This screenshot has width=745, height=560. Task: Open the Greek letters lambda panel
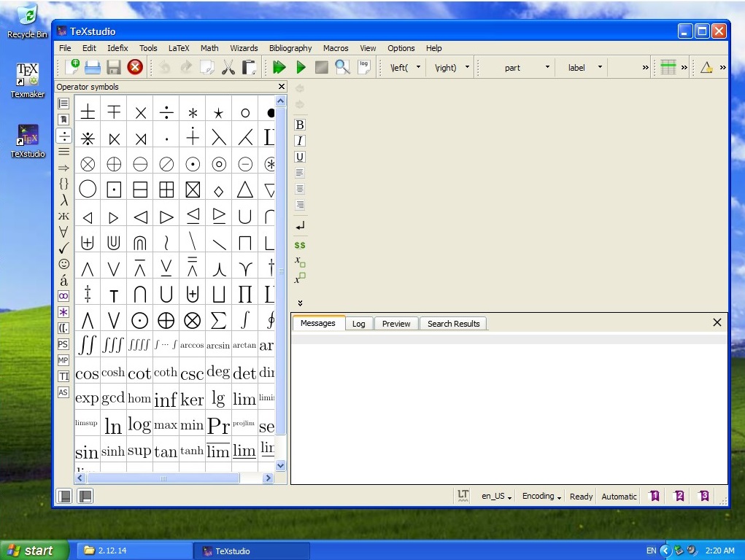(x=63, y=200)
